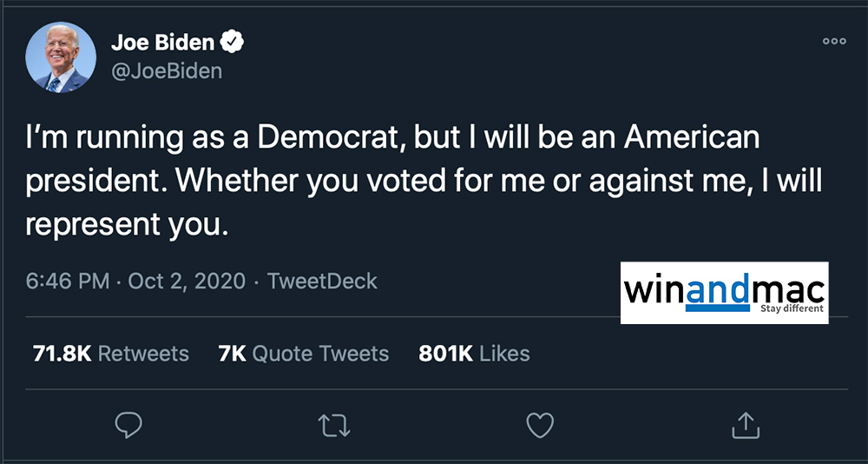Click the tweet text ending "represent you."
This screenshot has height=464, width=868.
click(127, 224)
